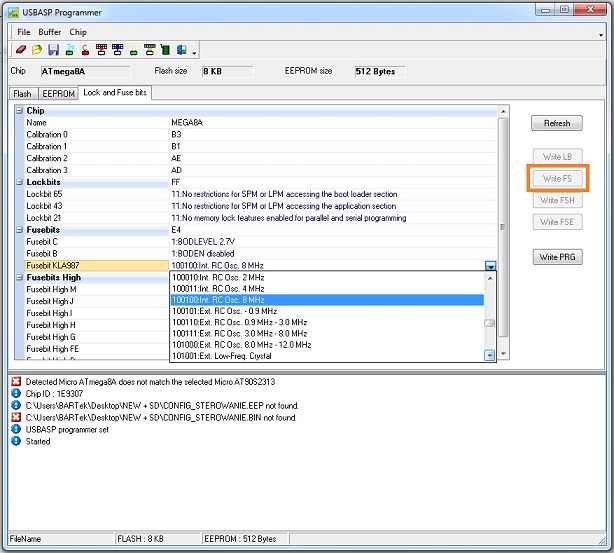
Task: Choose 100101:Ext. RC Osc. - 0.9 MHz option
Action: pyautogui.click(x=327, y=311)
